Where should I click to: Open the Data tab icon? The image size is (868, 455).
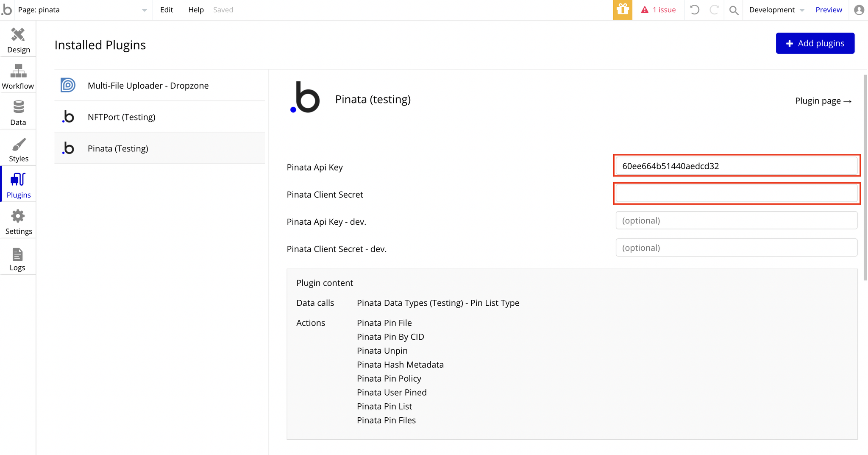tap(18, 107)
